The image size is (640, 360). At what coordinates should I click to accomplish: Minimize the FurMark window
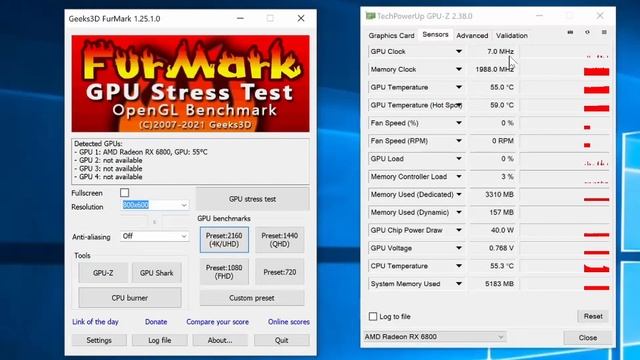pyautogui.click(x=240, y=18)
